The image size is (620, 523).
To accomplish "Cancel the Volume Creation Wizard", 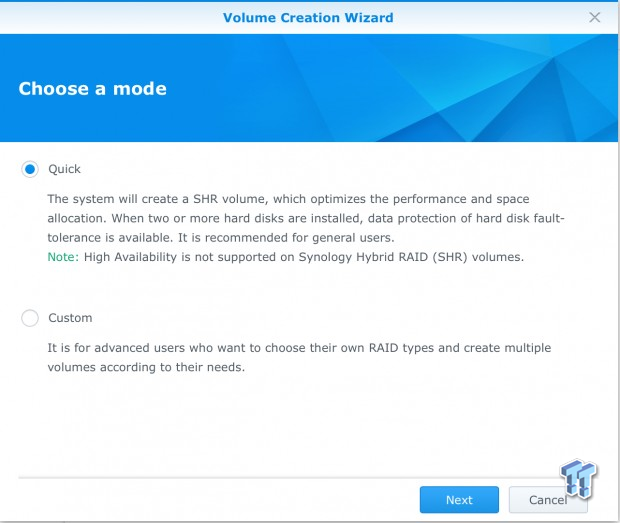I will point(548,500).
